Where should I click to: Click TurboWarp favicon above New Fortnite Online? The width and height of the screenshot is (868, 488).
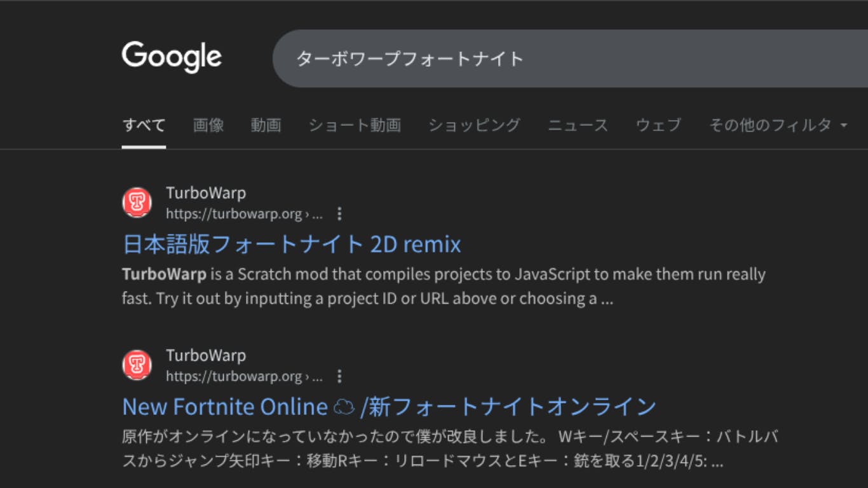(x=137, y=365)
